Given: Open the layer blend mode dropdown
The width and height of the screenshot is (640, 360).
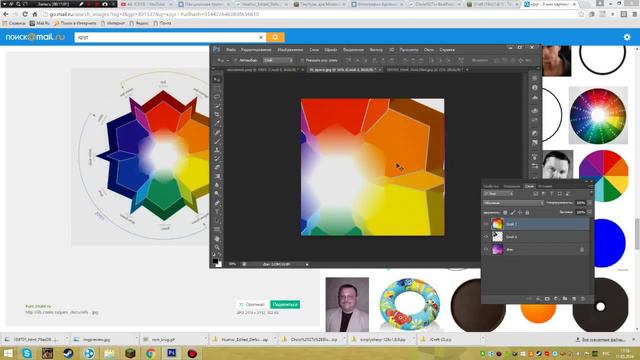Looking at the screenshot, I should coord(513,202).
